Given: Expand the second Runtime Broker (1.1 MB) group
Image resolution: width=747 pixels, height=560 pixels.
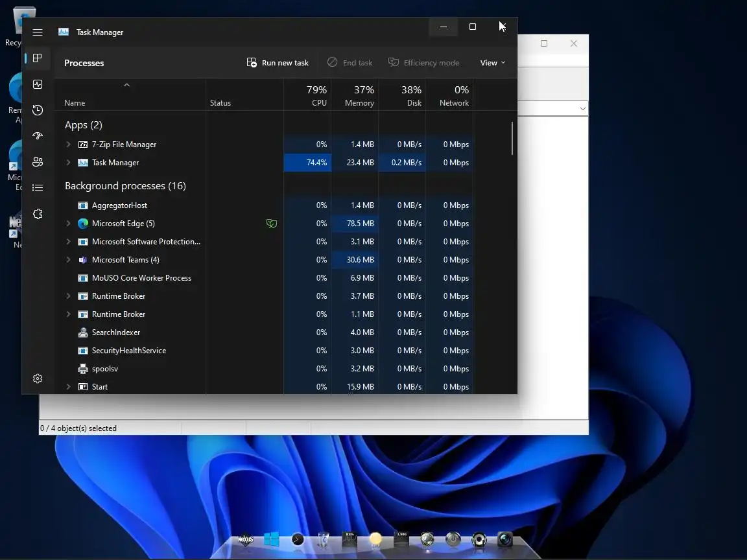Looking at the screenshot, I should [68, 314].
